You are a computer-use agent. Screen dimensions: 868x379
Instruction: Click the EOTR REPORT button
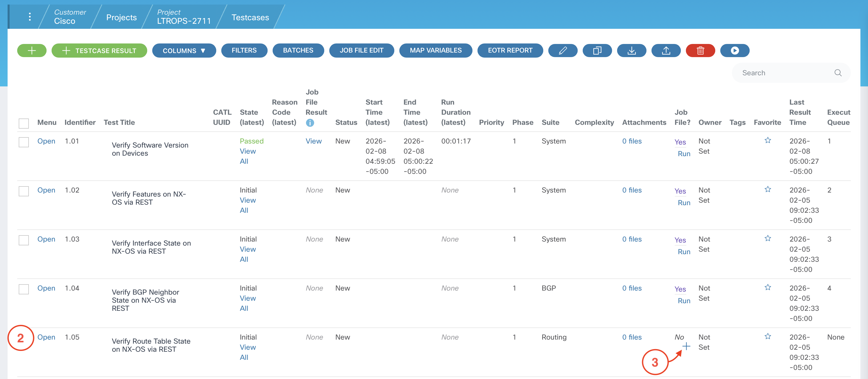pos(510,51)
